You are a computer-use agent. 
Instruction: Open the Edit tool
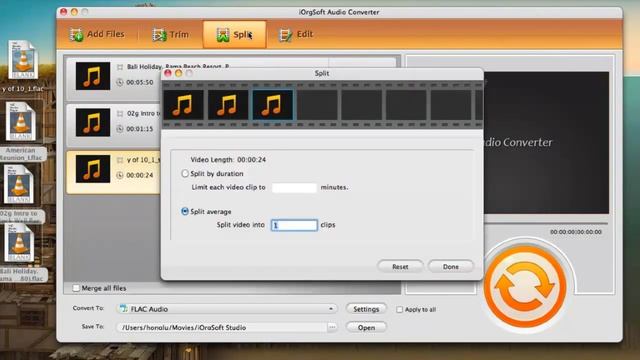click(296, 35)
